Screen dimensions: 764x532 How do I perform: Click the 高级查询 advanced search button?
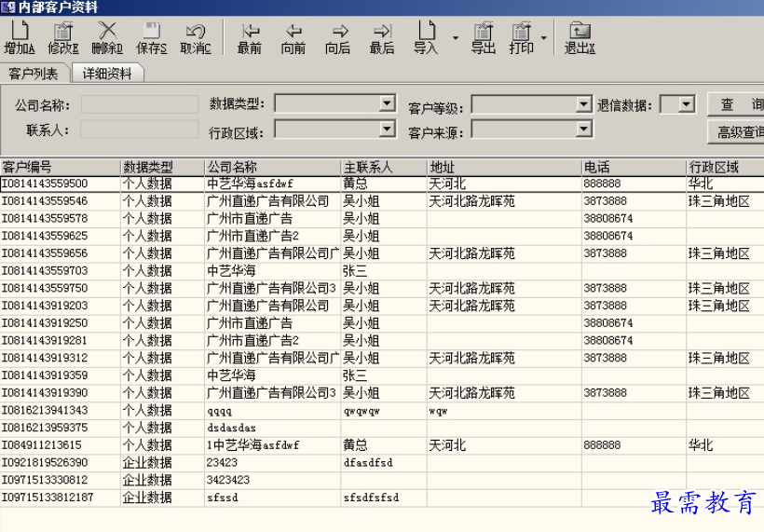click(x=736, y=131)
